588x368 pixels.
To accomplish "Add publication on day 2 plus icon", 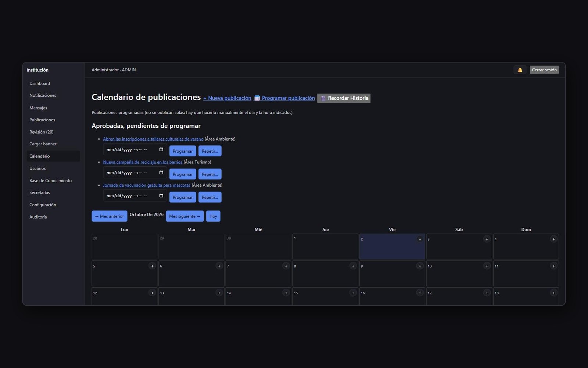I will (420, 239).
